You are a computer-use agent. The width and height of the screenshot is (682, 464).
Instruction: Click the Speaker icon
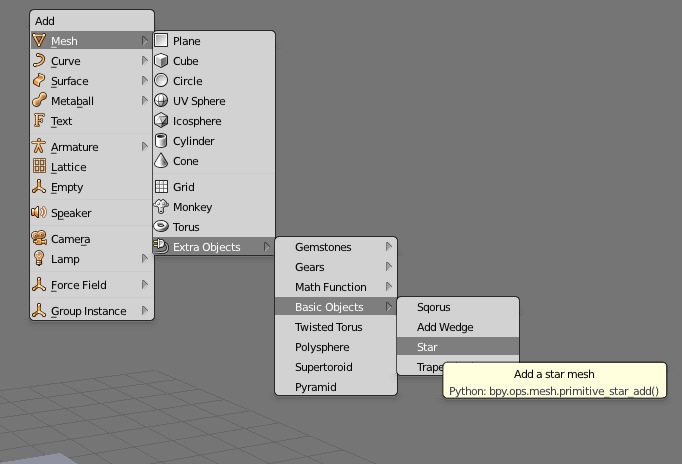pos(39,213)
